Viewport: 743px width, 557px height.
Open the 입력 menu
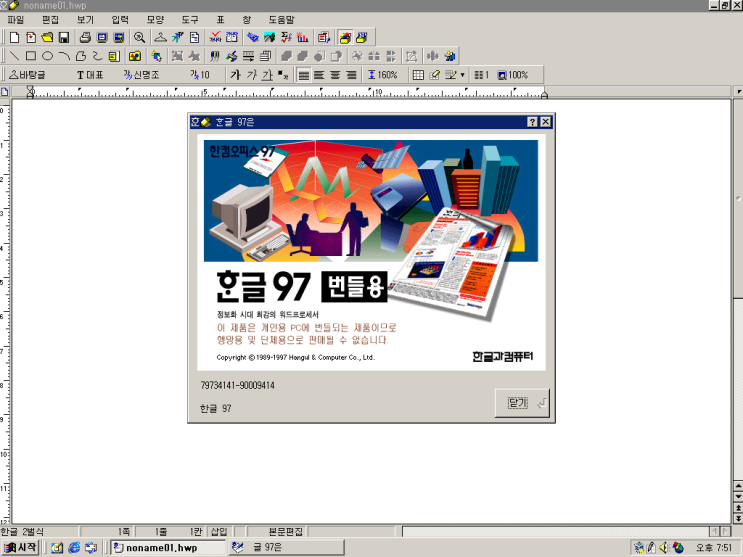120,19
